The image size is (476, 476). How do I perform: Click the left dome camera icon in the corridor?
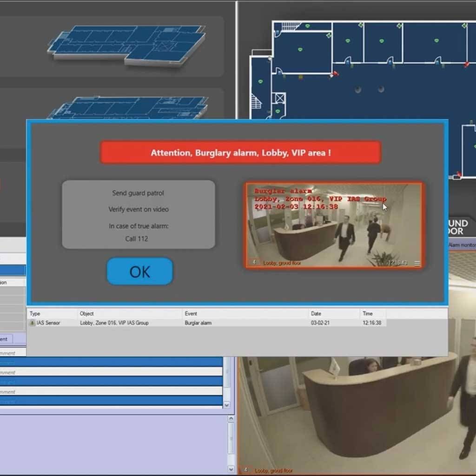(x=357, y=89)
